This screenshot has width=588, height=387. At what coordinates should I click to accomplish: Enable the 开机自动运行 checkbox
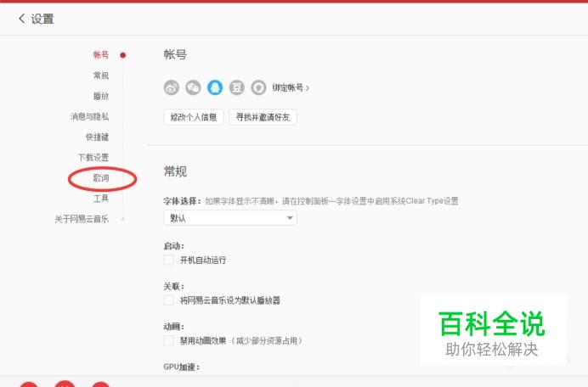click(x=169, y=260)
